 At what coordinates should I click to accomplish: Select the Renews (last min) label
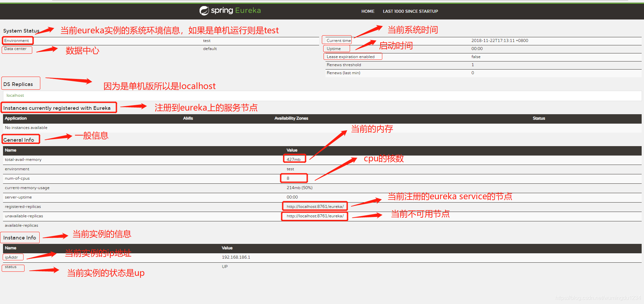coord(343,73)
